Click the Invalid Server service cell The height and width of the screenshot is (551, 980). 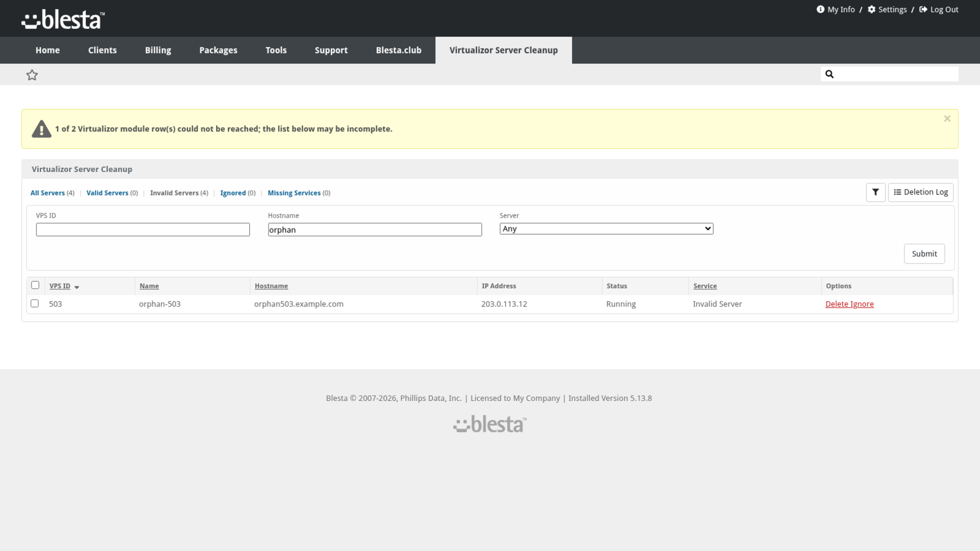click(x=717, y=304)
